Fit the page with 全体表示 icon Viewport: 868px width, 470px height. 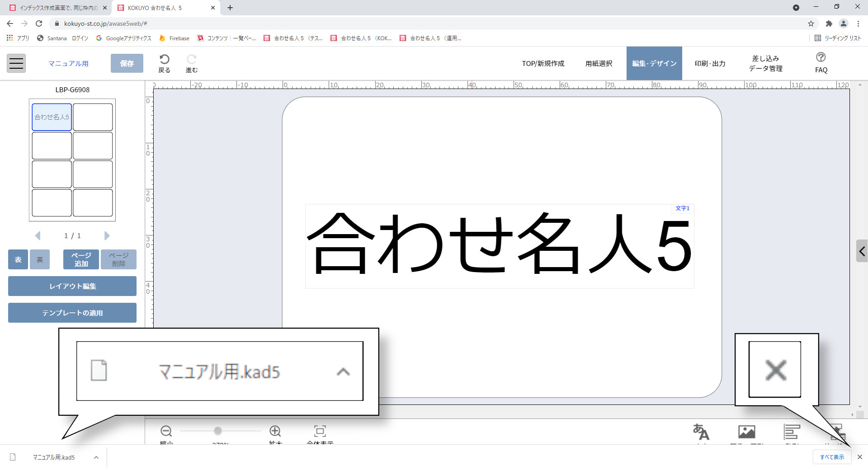(320, 431)
